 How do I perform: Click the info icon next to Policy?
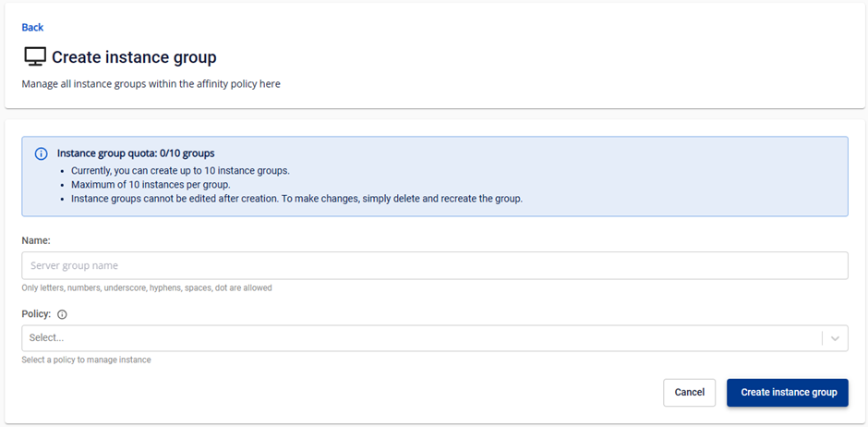[x=62, y=315]
